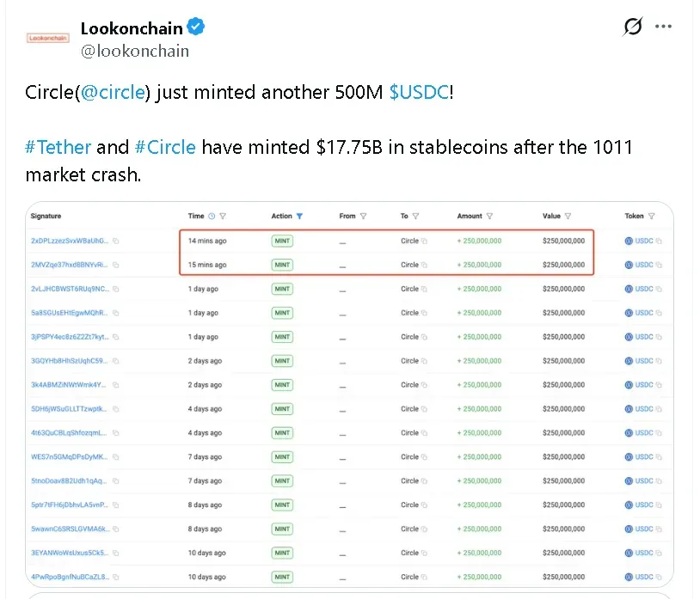This screenshot has width=700, height=599.
Task: Open the three-dot more options menu
Action: point(663,26)
